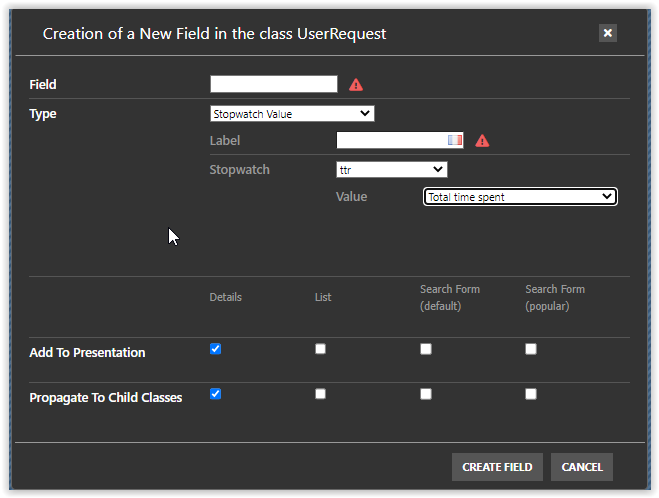Check Add To Presentation Search Form popular
The image size is (659, 498).
click(x=531, y=349)
